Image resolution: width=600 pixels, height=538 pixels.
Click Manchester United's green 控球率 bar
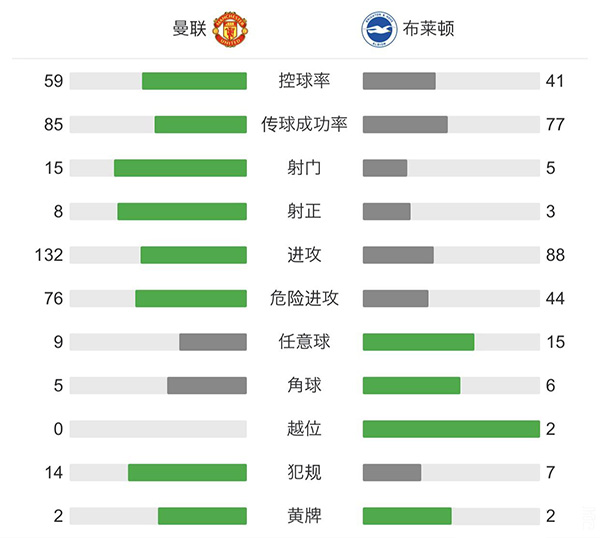click(x=194, y=81)
